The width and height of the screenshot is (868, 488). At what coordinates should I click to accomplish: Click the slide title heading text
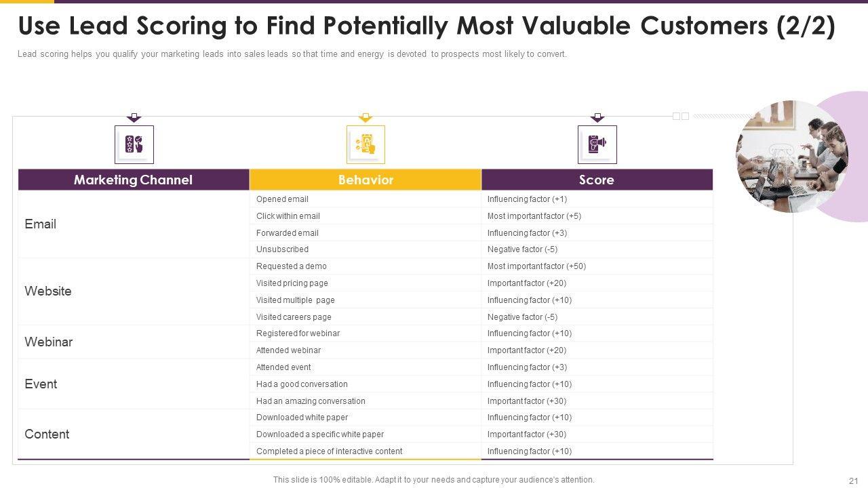pos(427,26)
